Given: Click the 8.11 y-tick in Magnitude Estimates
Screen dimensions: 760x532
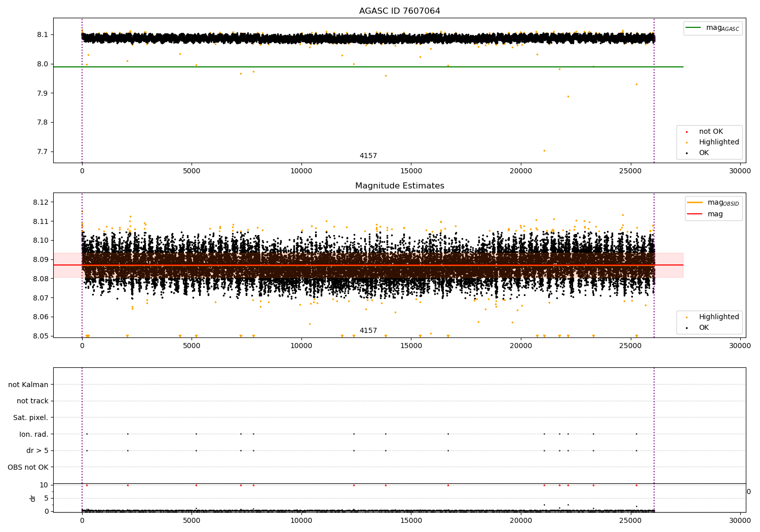Looking at the screenshot, I should [x=41, y=221].
